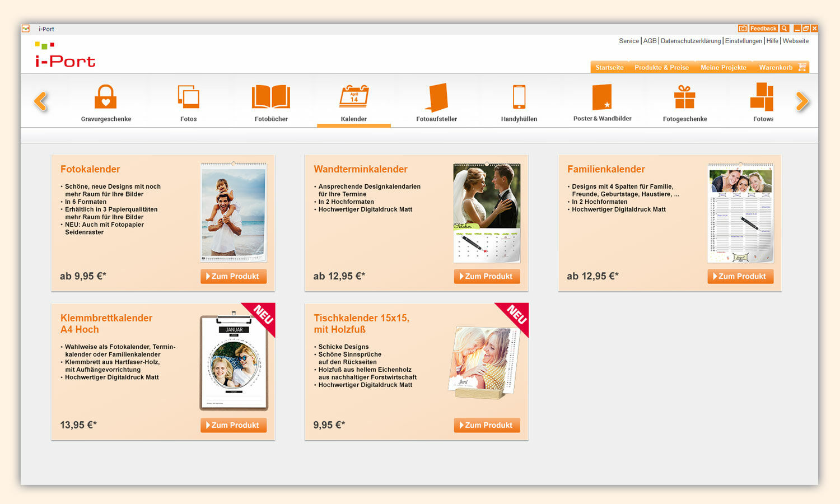Open the Handyhüllen phone icon

pos(519,97)
